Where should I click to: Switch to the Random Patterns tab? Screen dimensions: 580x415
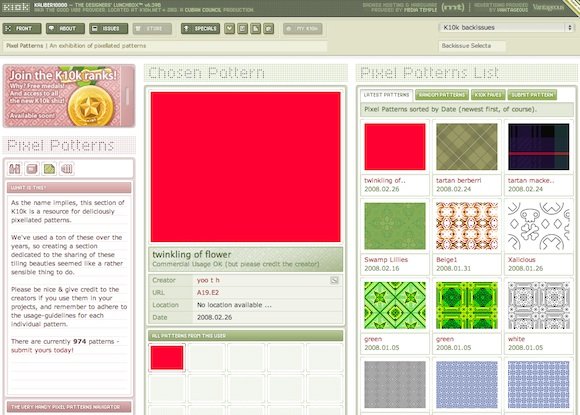coord(442,95)
